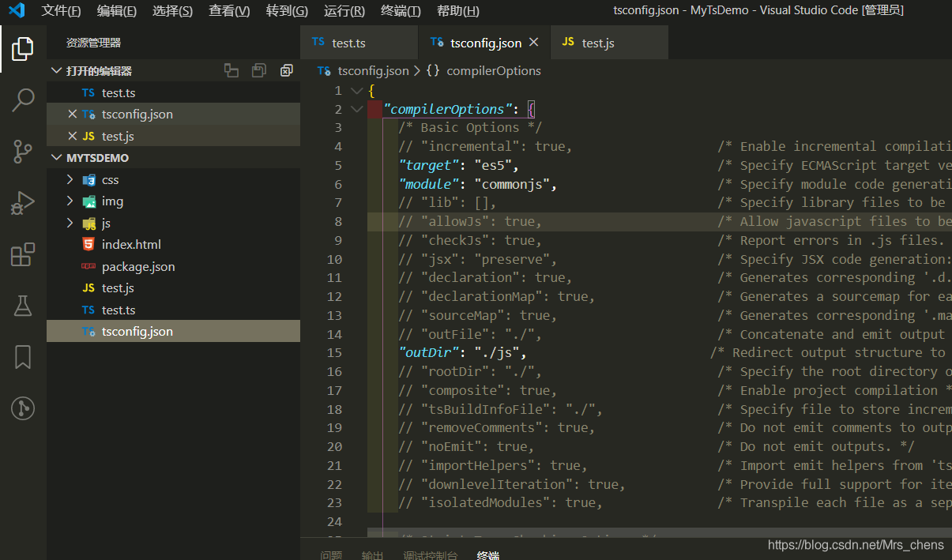Close tsconfig.json in the open editors list

(x=73, y=115)
